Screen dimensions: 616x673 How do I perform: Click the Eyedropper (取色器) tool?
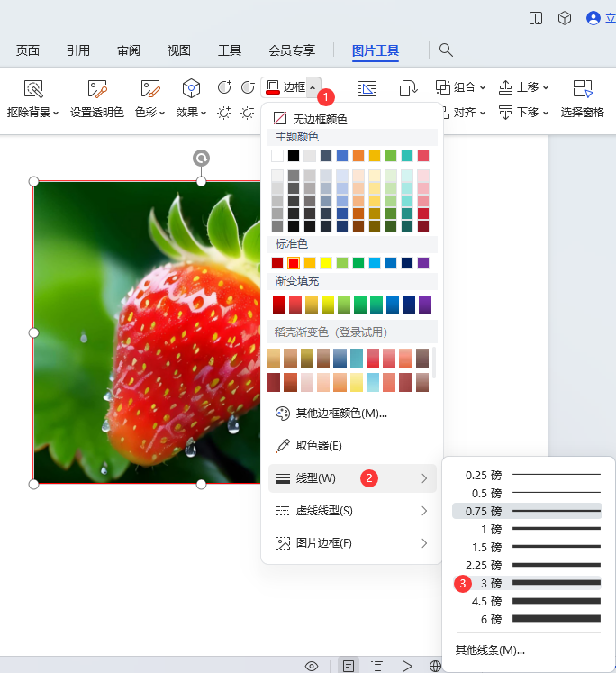click(308, 446)
